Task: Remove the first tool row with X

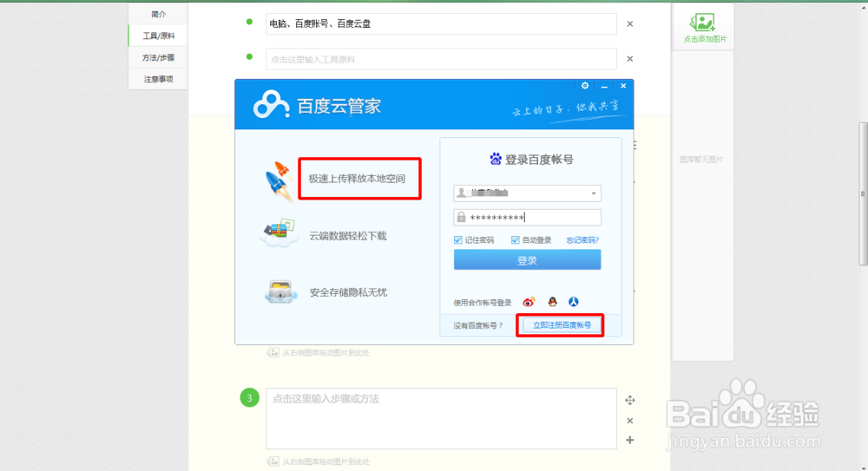Action: click(x=630, y=23)
